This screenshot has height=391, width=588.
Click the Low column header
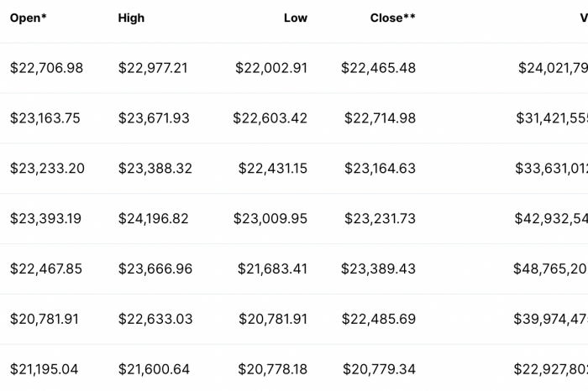point(296,18)
